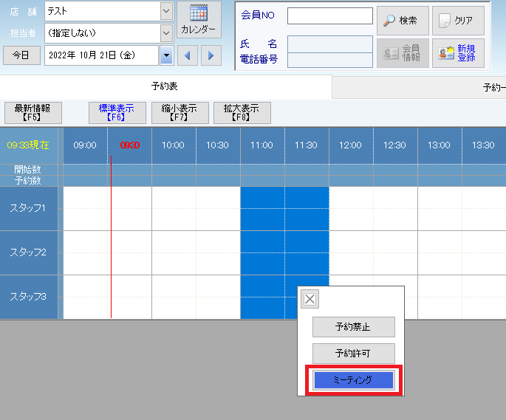Go to previous day arrow

tap(189, 55)
